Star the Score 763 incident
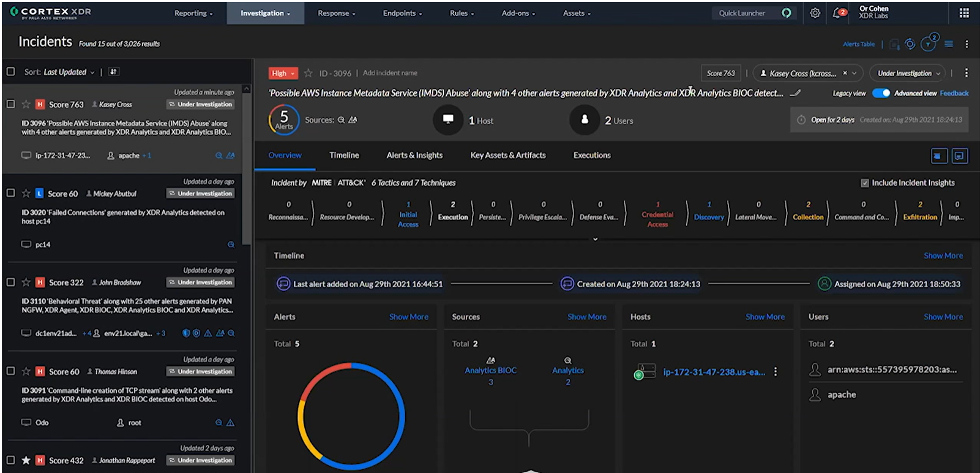The height and width of the screenshot is (473, 980). (26, 104)
